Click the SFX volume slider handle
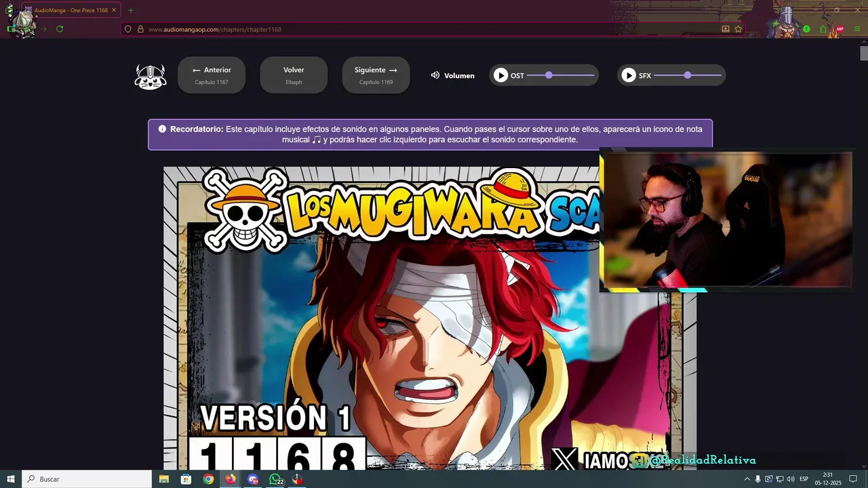 (688, 75)
